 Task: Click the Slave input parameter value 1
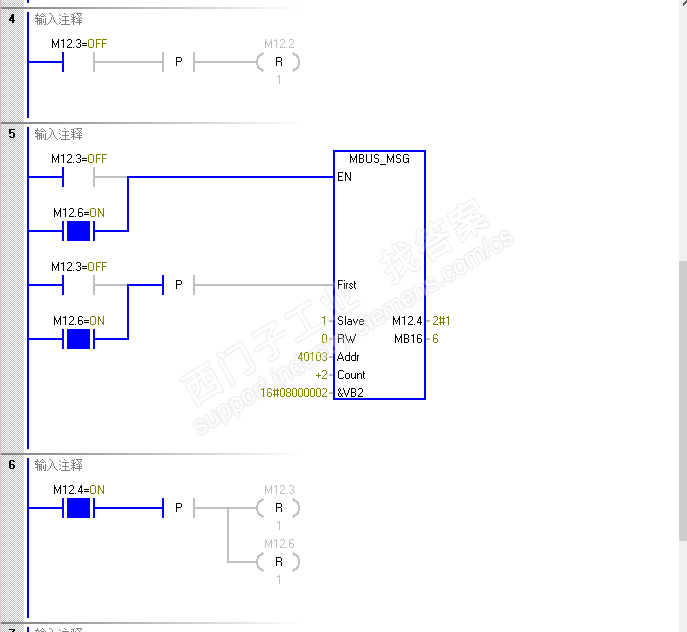(324, 321)
